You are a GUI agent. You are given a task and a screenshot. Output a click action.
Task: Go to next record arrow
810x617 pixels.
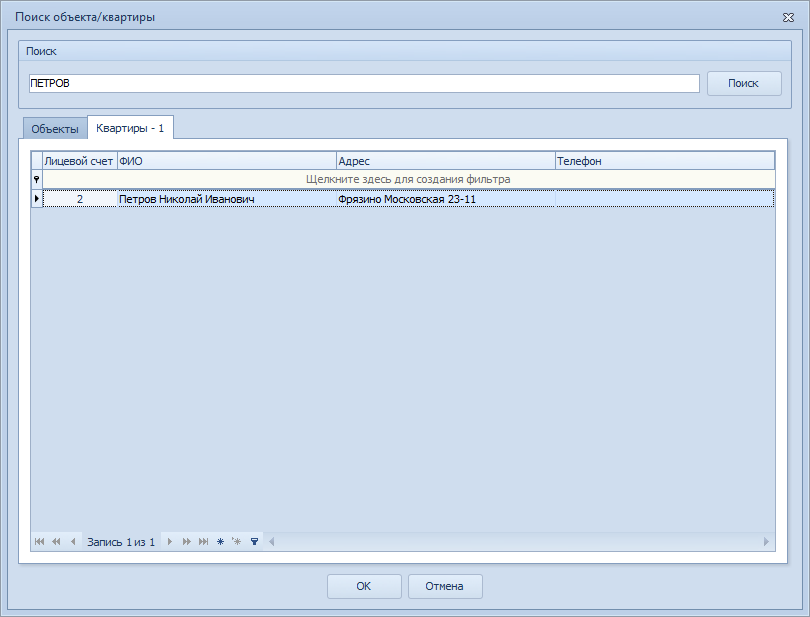coord(169,542)
